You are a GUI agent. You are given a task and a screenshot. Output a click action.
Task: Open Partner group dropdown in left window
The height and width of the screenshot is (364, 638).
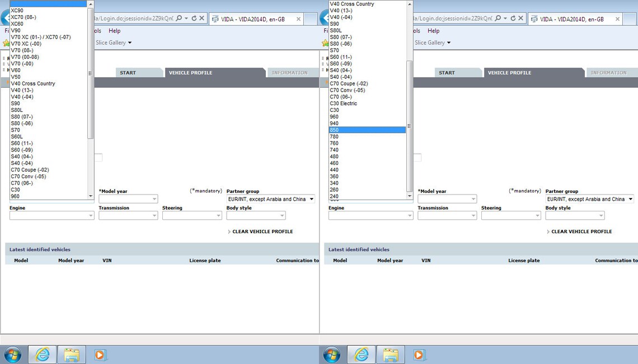(x=270, y=199)
